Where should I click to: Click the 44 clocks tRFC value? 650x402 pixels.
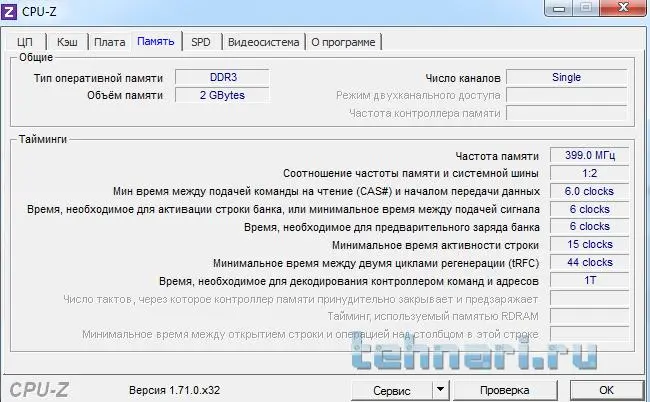pyautogui.click(x=589, y=262)
